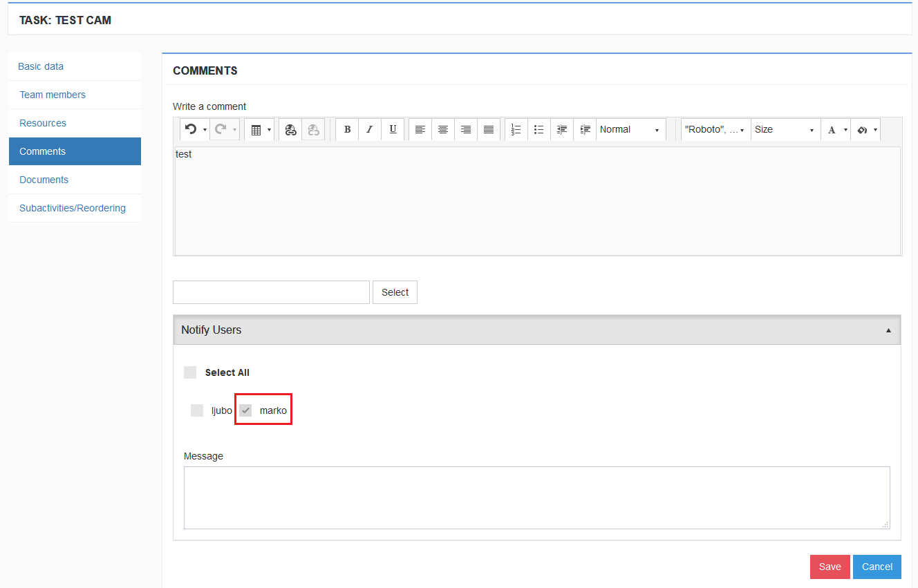Click the Insert hyperlink icon
Image resolution: width=918 pixels, height=588 pixels.
(x=290, y=130)
